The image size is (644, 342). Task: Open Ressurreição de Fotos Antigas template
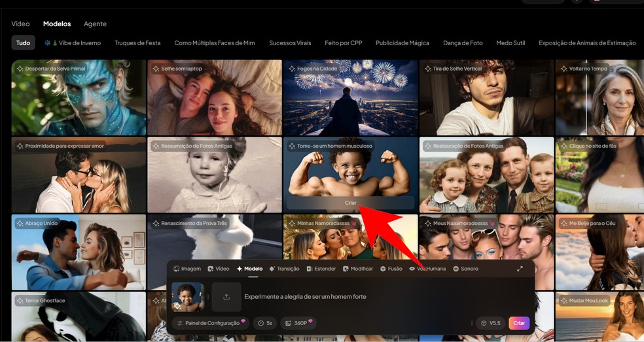[215, 175]
